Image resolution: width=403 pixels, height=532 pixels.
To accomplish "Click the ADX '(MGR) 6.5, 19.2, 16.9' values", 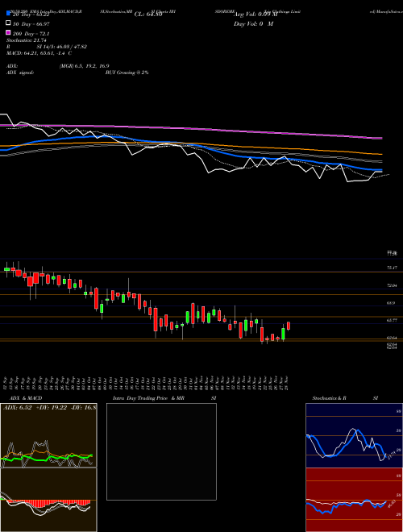I will [84, 66].
